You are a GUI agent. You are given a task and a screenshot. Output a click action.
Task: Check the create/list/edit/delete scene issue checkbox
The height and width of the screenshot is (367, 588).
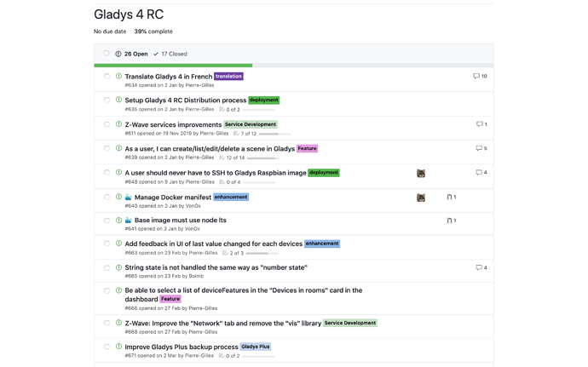coord(107,148)
